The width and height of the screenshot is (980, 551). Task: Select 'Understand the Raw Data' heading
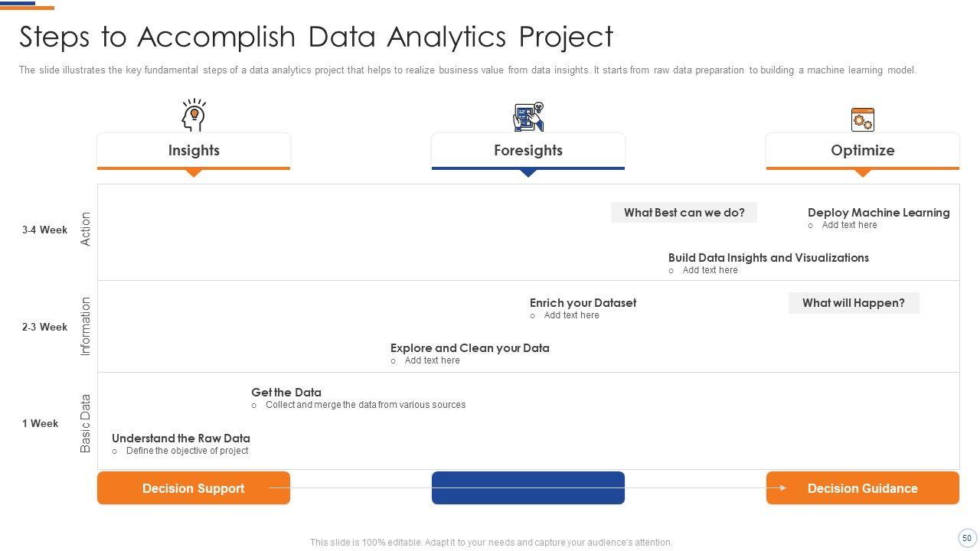(x=181, y=439)
